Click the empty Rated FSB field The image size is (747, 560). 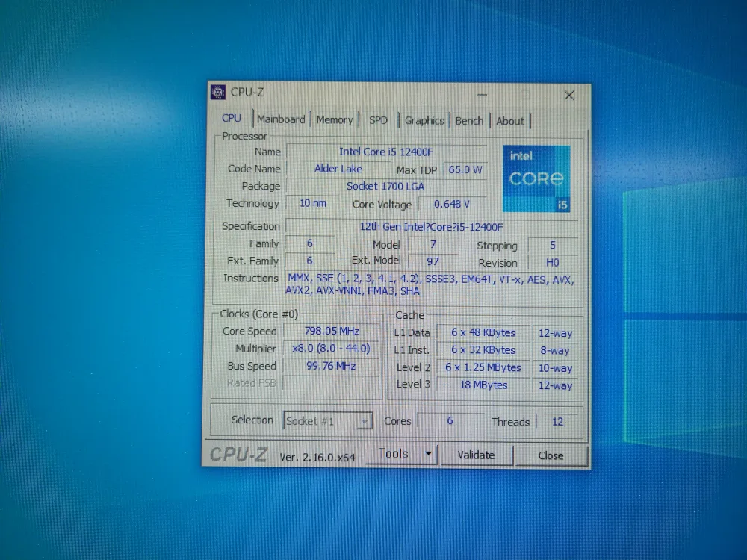pos(332,383)
